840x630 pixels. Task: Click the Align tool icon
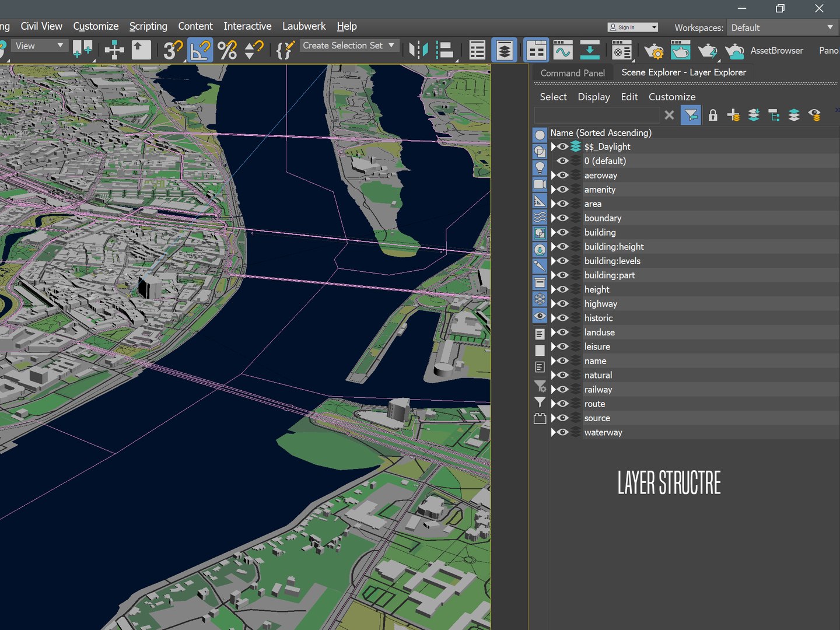[445, 50]
